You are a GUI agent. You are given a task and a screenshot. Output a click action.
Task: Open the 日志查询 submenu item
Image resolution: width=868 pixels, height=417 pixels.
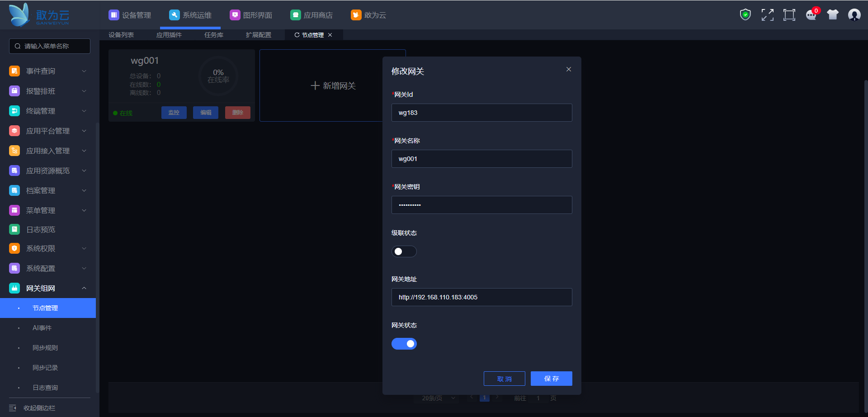tap(48, 388)
